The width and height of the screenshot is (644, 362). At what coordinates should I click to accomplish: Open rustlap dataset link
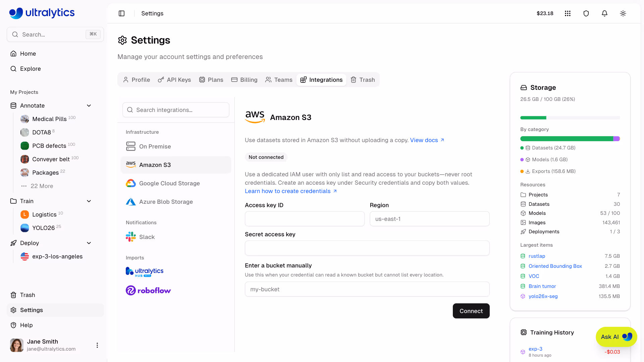point(537,256)
